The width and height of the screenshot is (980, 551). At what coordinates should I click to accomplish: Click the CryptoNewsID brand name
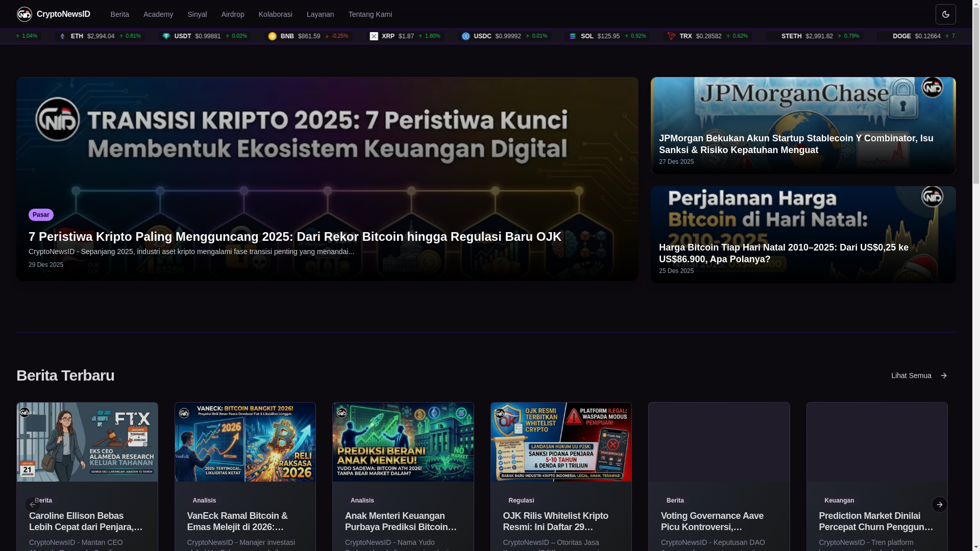click(x=63, y=14)
